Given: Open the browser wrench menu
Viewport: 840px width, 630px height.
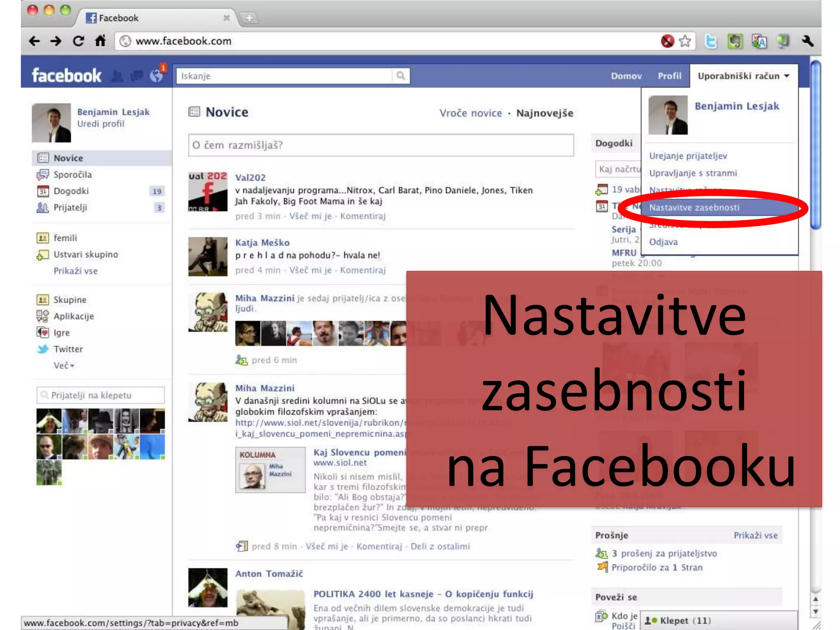Looking at the screenshot, I should click(x=807, y=41).
